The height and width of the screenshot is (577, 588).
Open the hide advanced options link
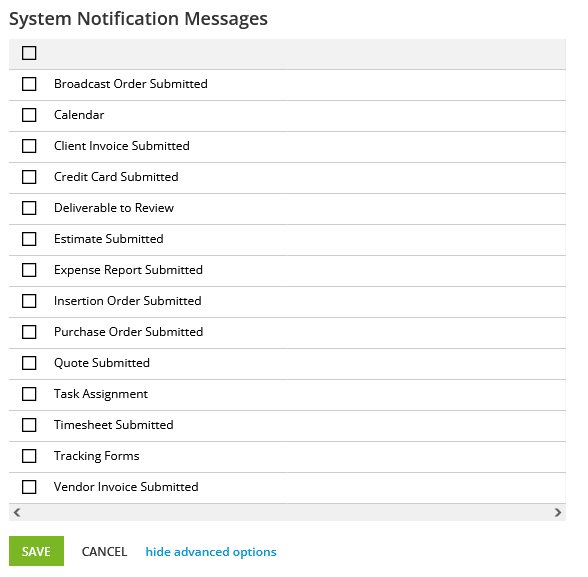(211, 552)
